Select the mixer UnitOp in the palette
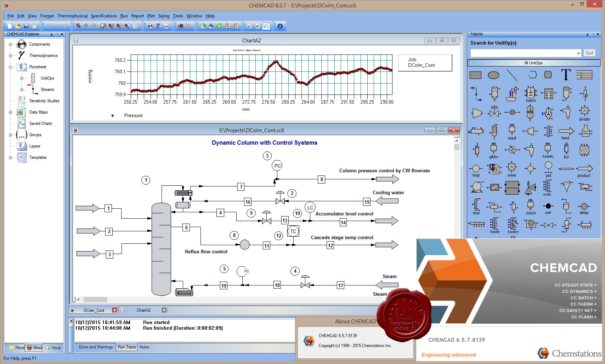 [x=512, y=169]
